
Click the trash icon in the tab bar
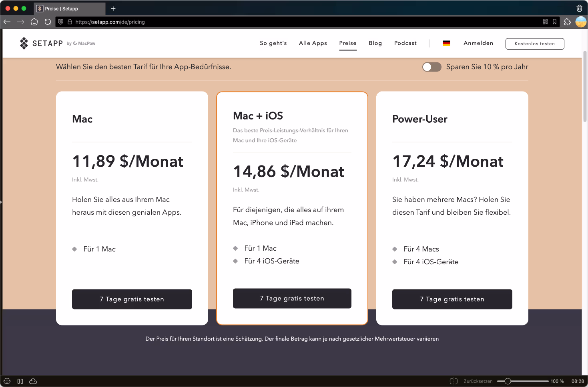tap(579, 8)
